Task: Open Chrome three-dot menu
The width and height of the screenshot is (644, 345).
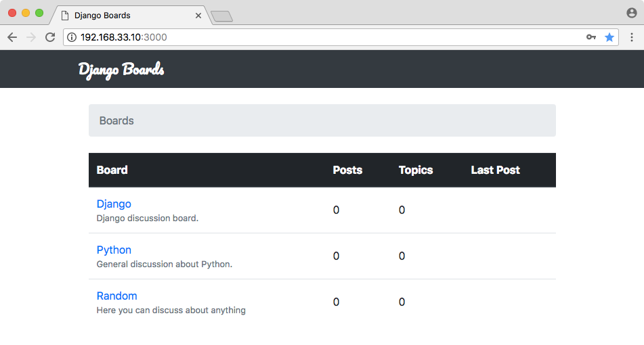Action: click(x=632, y=37)
